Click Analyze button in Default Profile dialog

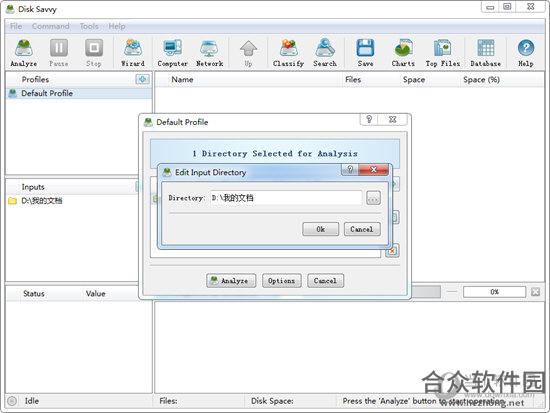tap(231, 281)
